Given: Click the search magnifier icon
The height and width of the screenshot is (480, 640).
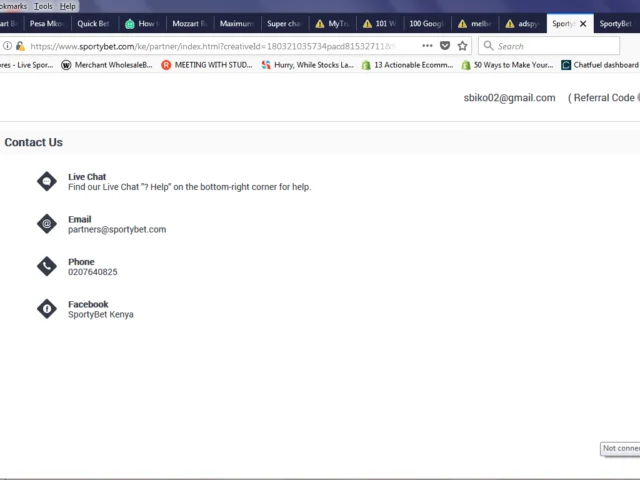Looking at the screenshot, I should [x=489, y=46].
